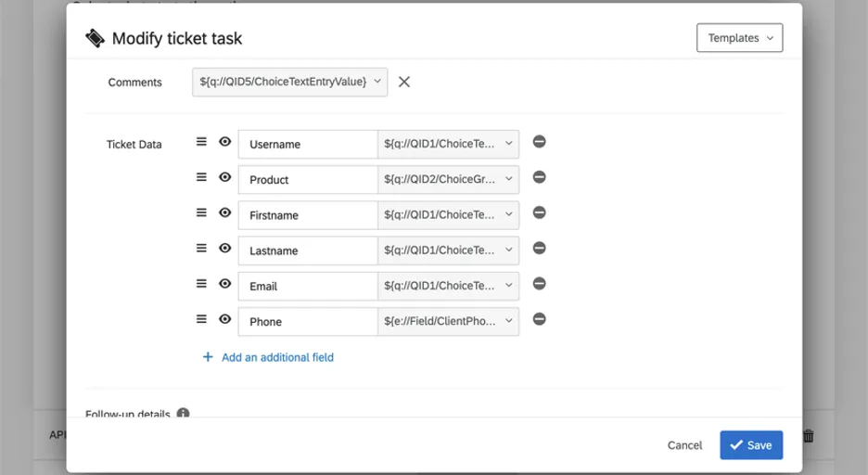Screen dimensions: 868x475
Task: Click the Email field name input
Action: pyautogui.click(x=308, y=286)
